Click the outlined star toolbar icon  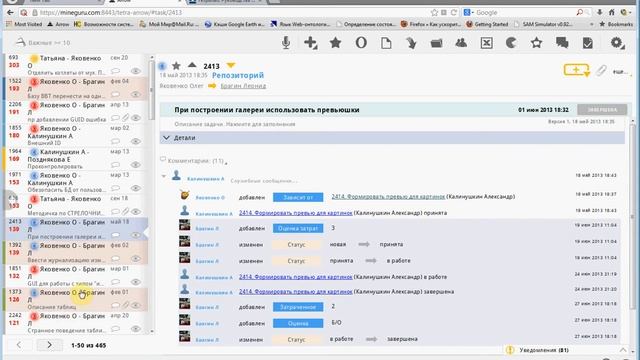[536, 42]
